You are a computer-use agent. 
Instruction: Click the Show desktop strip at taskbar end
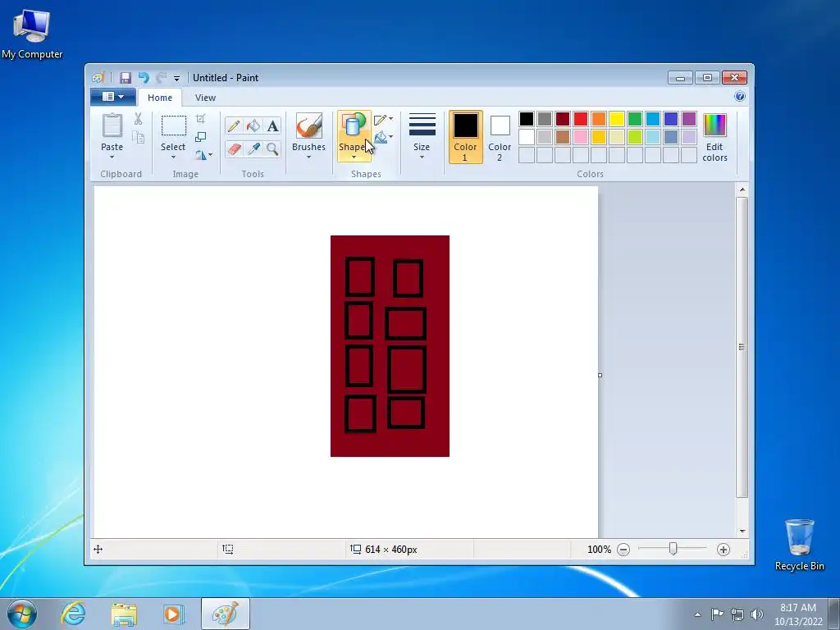[x=834, y=614]
